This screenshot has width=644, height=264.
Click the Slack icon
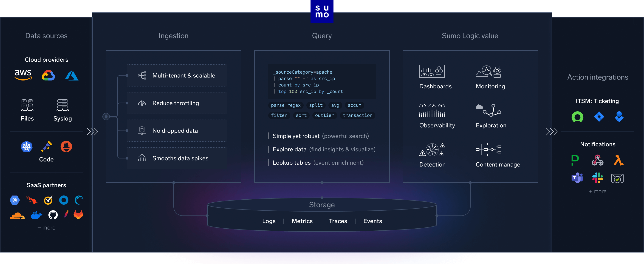coord(598,178)
